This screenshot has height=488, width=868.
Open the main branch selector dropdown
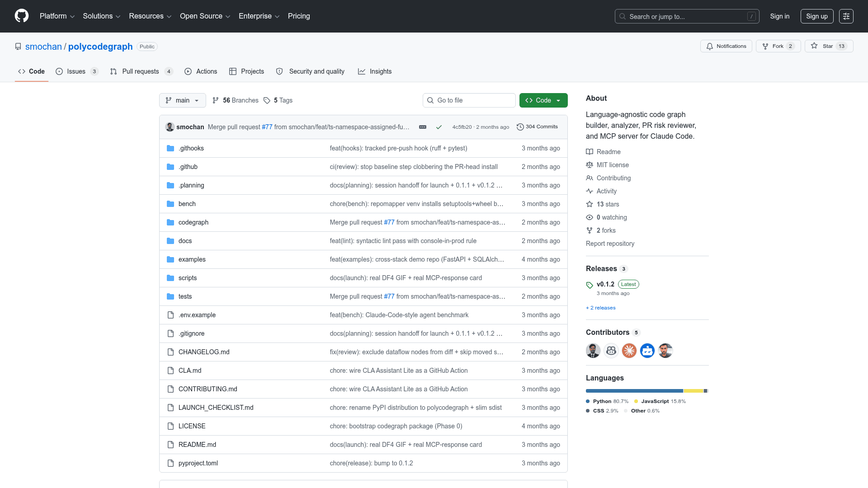click(183, 100)
